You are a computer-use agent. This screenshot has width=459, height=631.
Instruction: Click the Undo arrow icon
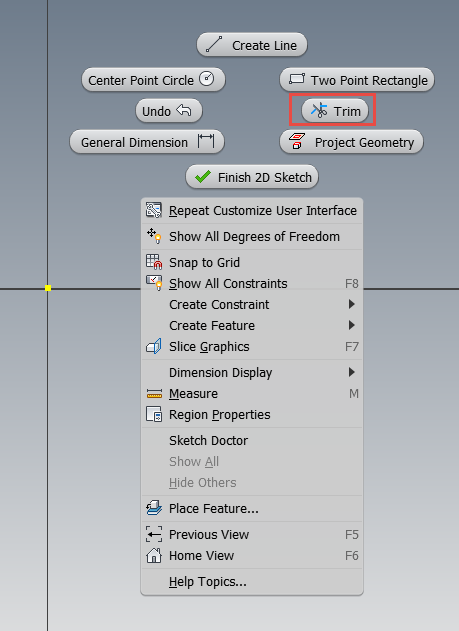(183, 110)
